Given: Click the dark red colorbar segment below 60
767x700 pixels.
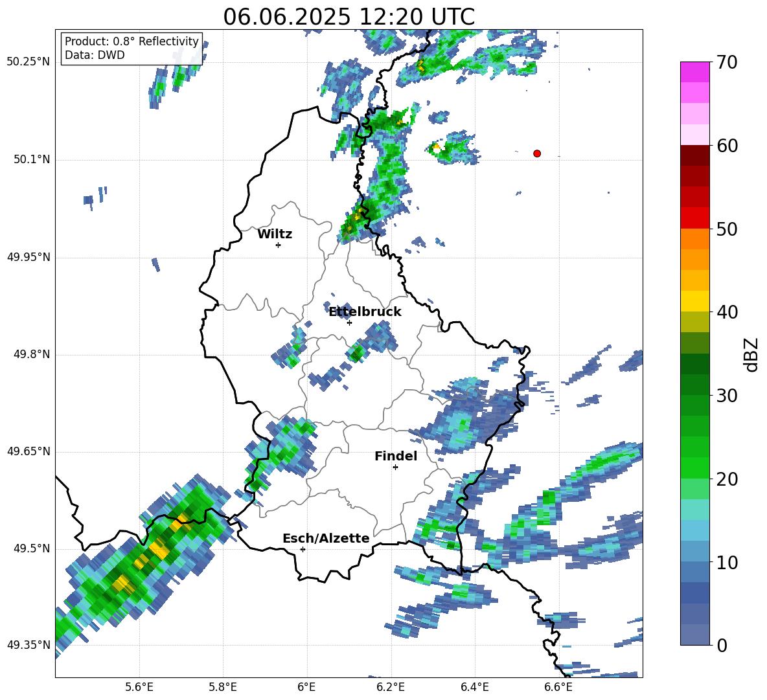Looking at the screenshot, I should [x=694, y=155].
